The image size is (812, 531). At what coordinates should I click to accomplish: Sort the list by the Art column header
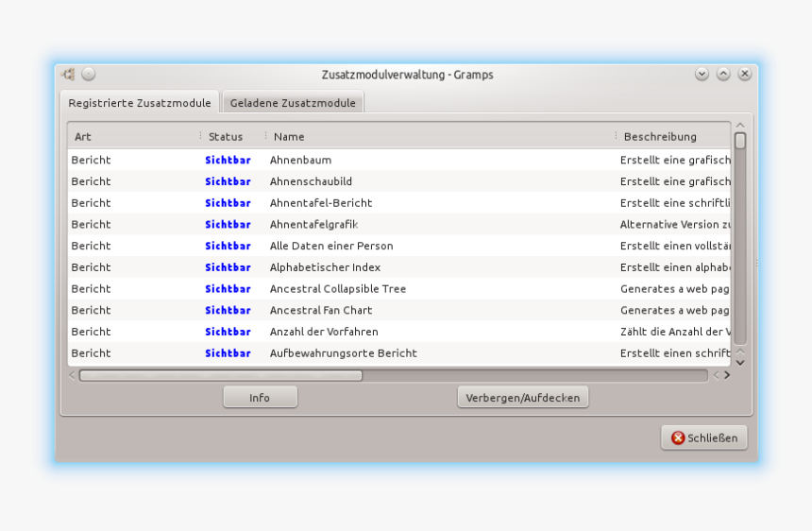(x=132, y=137)
